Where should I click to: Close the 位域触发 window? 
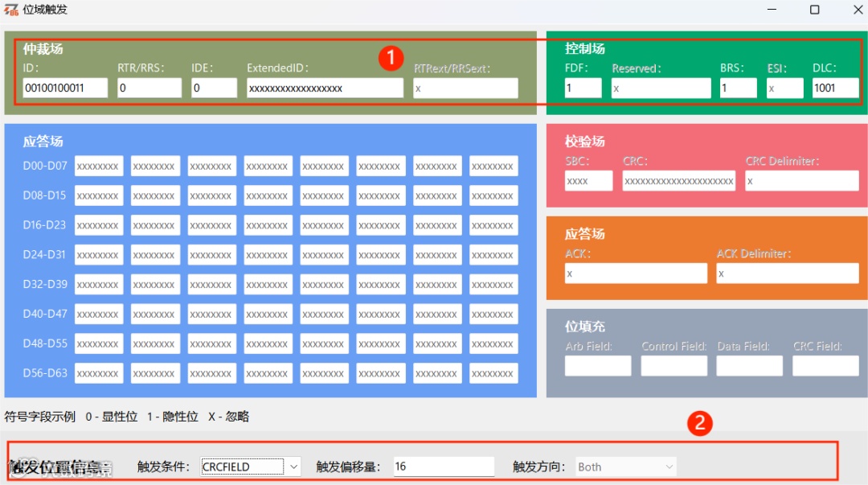pyautogui.click(x=858, y=10)
